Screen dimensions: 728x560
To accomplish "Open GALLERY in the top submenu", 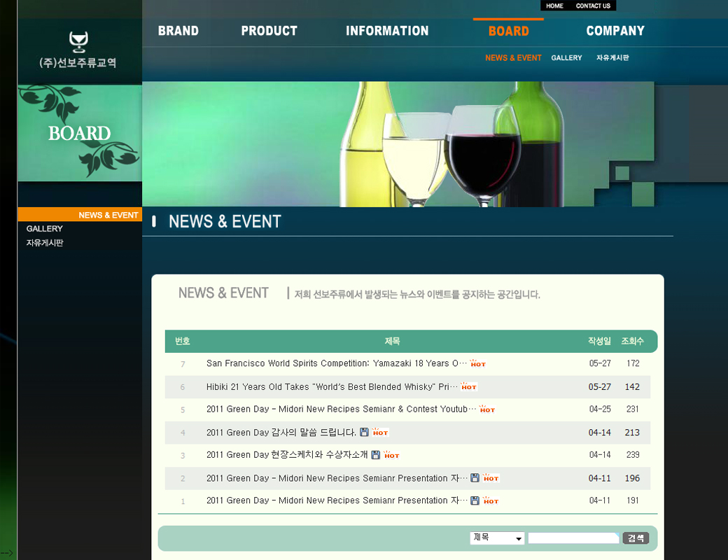I will [566, 58].
